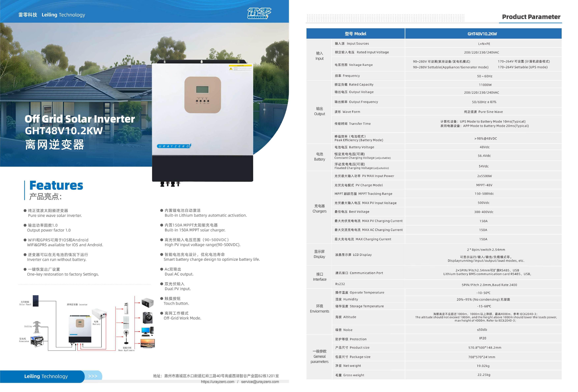The height and width of the screenshot is (392, 578).
Task: Click the Urayzero logo in header
Action: [259, 13]
